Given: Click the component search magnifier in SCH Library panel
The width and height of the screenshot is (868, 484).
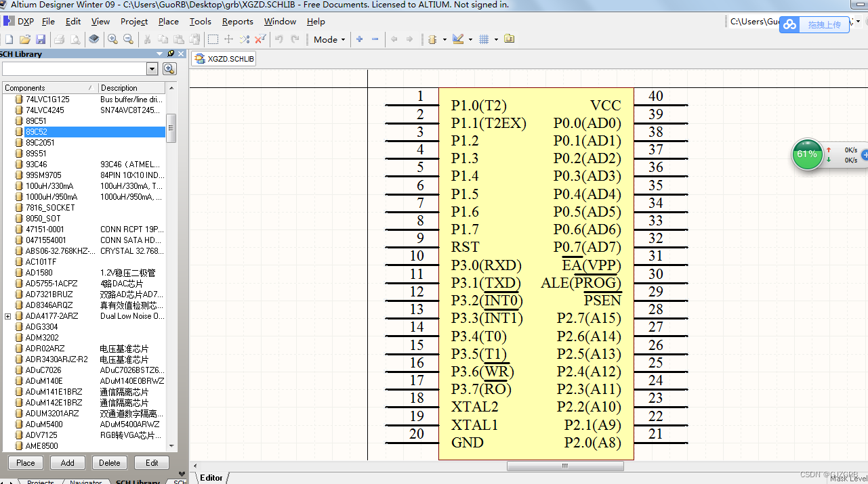Looking at the screenshot, I should tap(169, 68).
